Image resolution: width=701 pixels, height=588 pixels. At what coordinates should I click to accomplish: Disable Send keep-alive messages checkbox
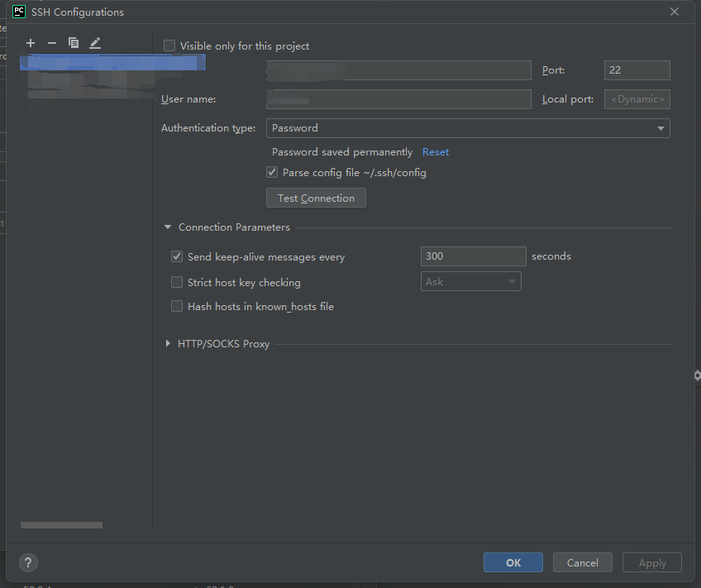177,256
